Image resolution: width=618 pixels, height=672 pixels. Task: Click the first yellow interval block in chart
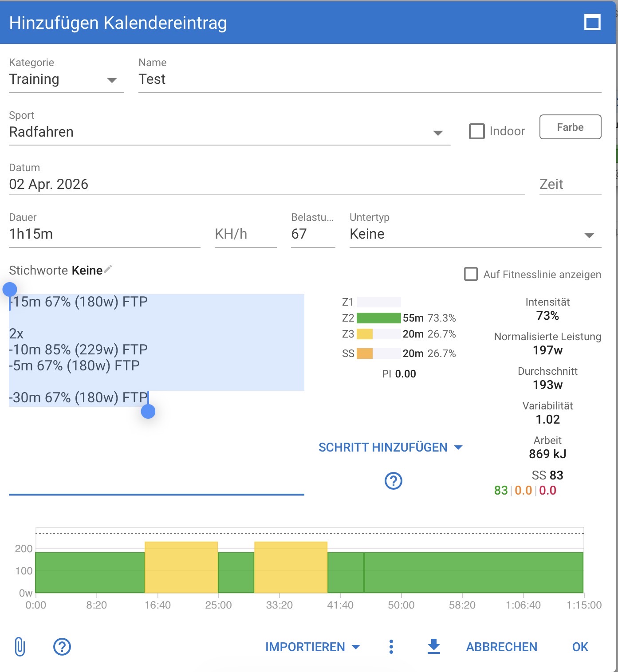tap(181, 567)
